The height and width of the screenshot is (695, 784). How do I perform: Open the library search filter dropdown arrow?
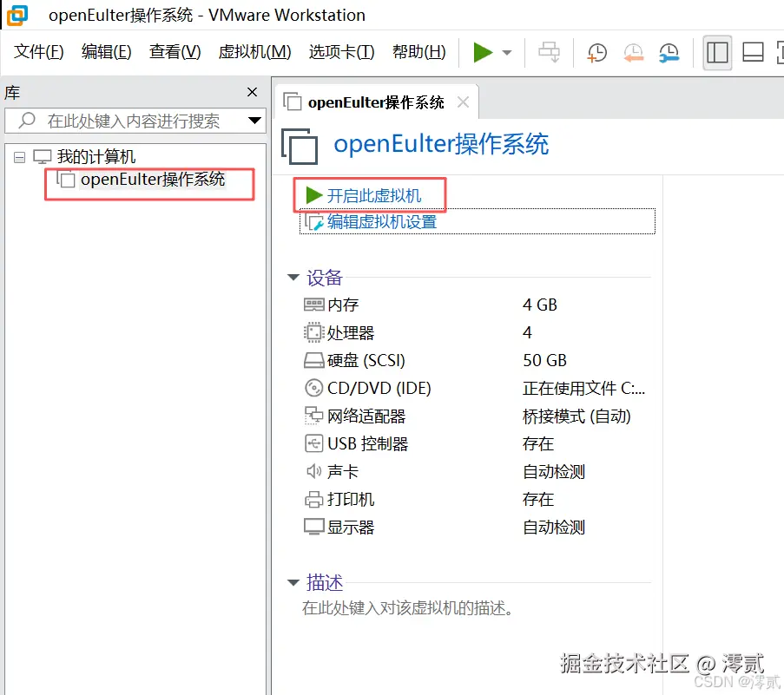[x=254, y=121]
